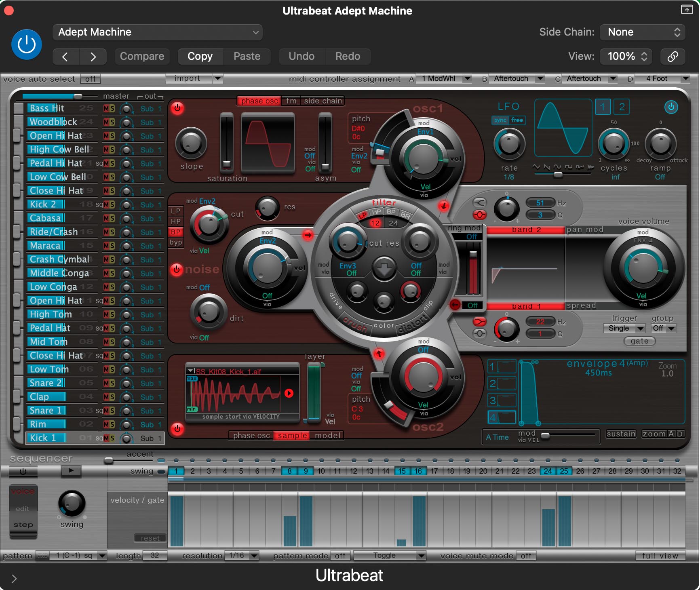Go to next preset arrow

(93, 57)
